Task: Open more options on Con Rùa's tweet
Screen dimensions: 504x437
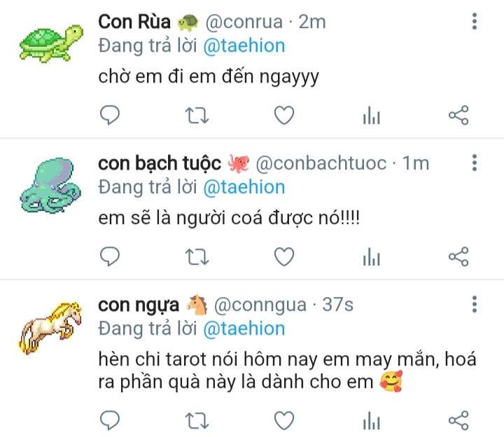Action: tap(475, 22)
